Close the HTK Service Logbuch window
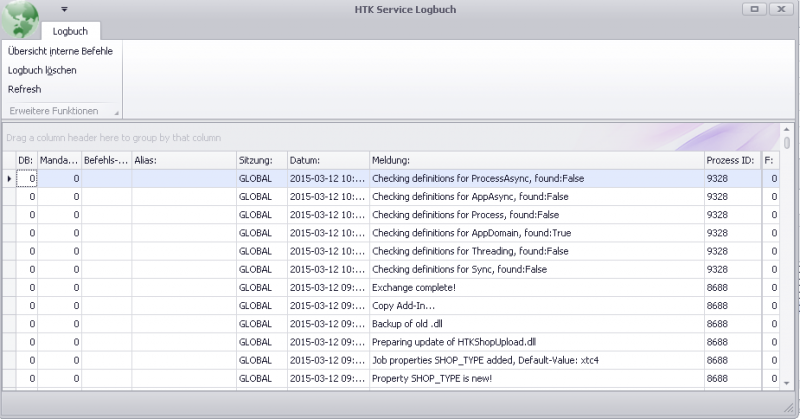800x419 pixels. click(780, 8)
